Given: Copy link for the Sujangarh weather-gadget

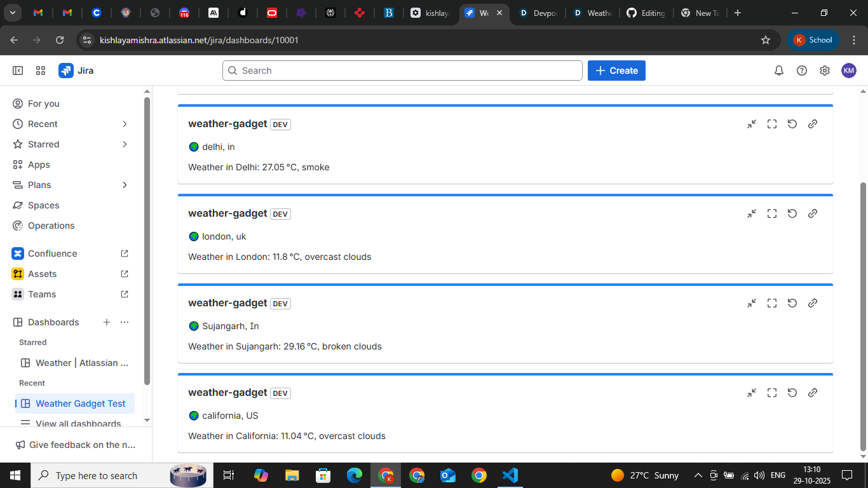Looking at the screenshot, I should 813,303.
